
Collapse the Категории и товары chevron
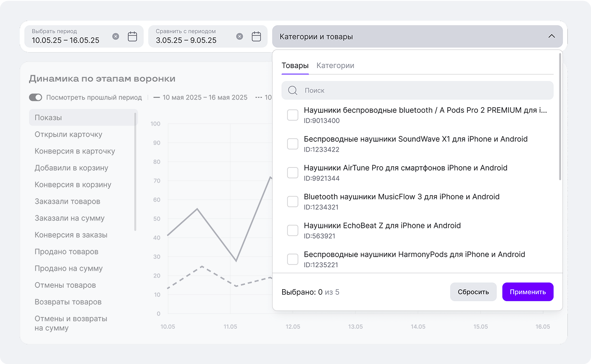coord(552,36)
